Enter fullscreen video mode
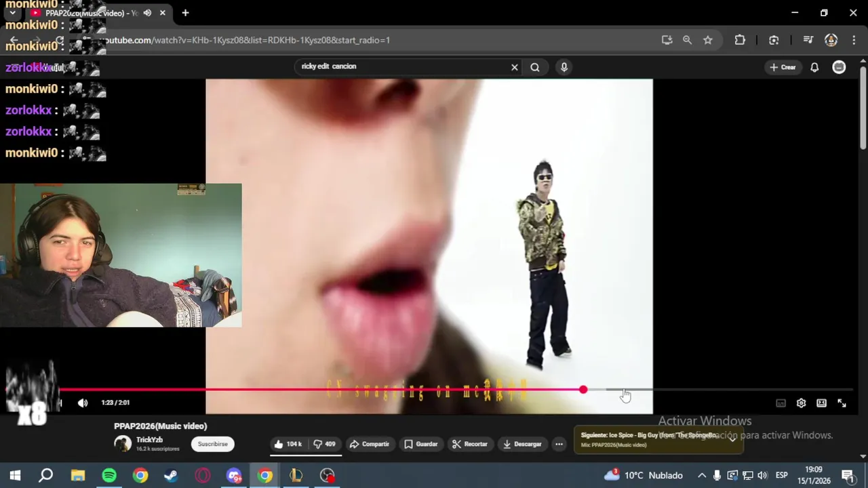 click(x=842, y=403)
